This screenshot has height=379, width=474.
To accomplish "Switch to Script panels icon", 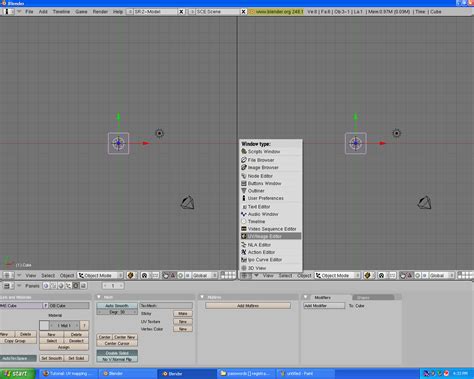I will pyautogui.click(x=53, y=286).
